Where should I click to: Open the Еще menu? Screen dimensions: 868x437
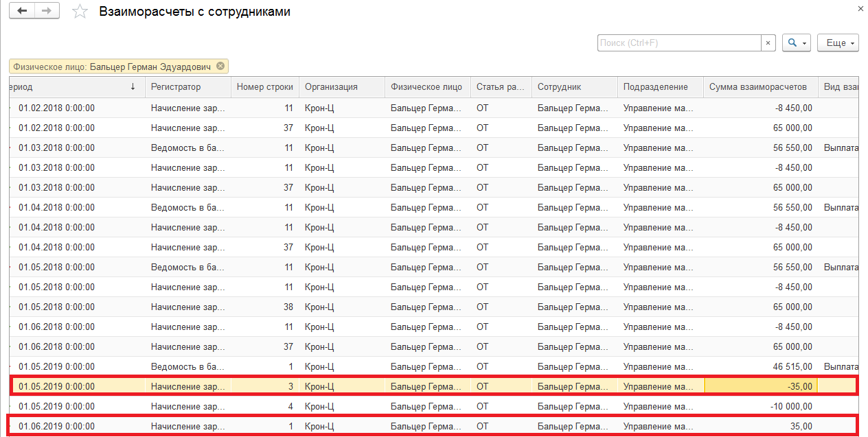point(841,43)
